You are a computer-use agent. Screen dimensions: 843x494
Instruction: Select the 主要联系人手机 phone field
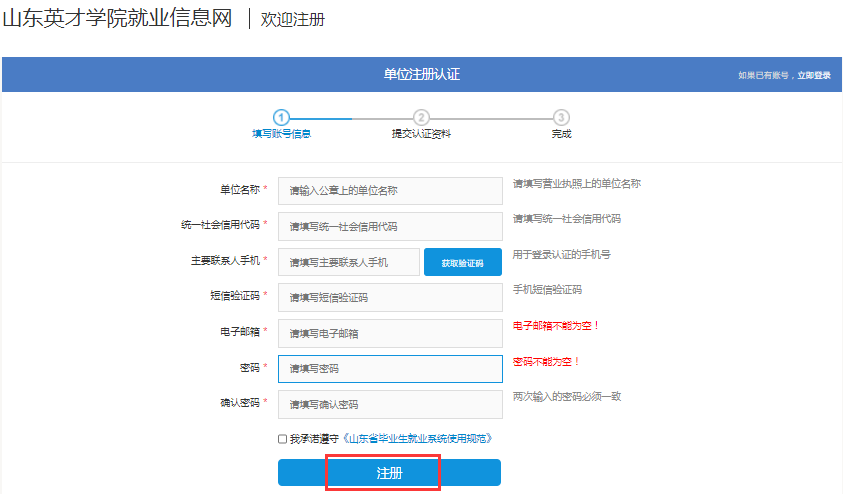[x=348, y=262]
